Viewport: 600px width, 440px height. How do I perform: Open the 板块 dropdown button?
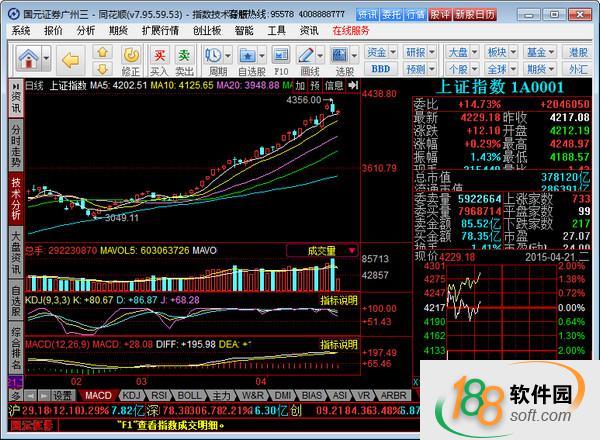pos(501,52)
